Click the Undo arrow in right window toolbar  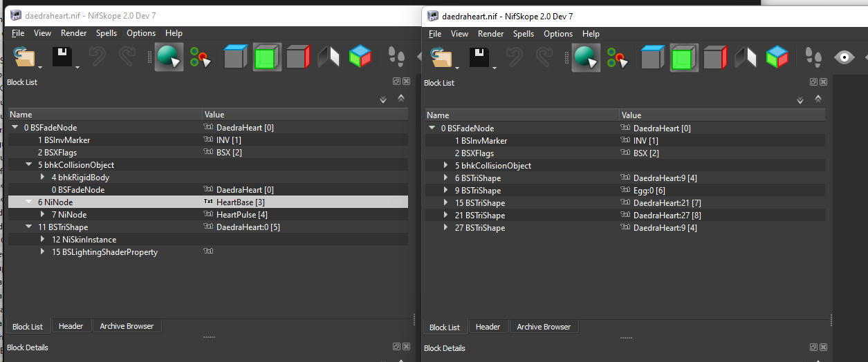click(x=515, y=57)
